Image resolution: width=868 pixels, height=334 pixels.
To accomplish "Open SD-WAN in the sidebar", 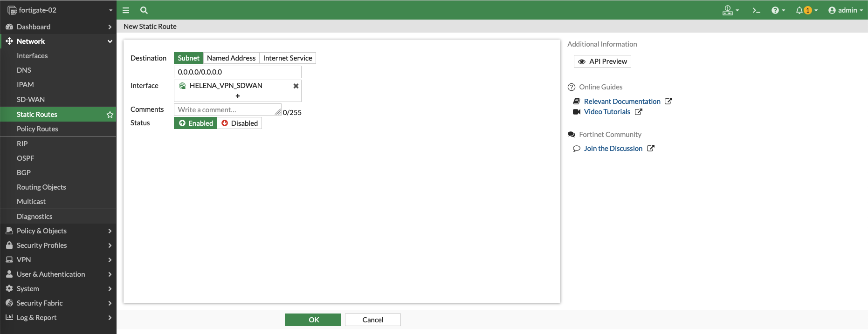I will [31, 100].
